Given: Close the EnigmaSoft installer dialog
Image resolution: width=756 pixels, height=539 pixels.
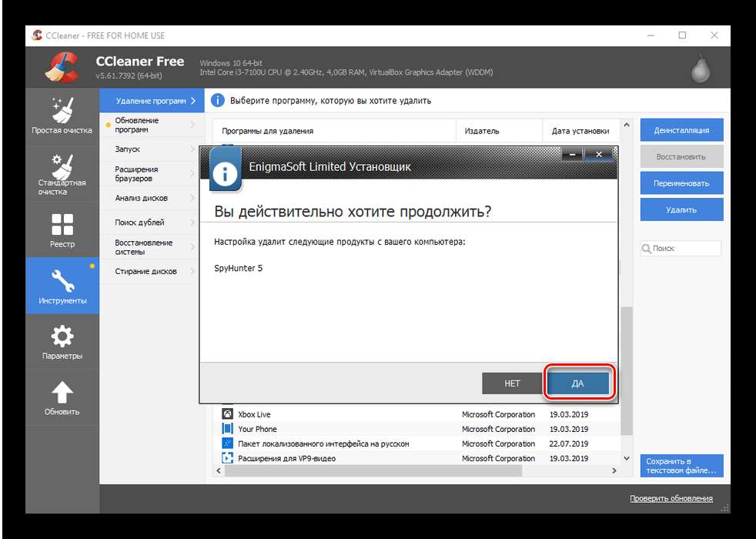Looking at the screenshot, I should point(599,154).
